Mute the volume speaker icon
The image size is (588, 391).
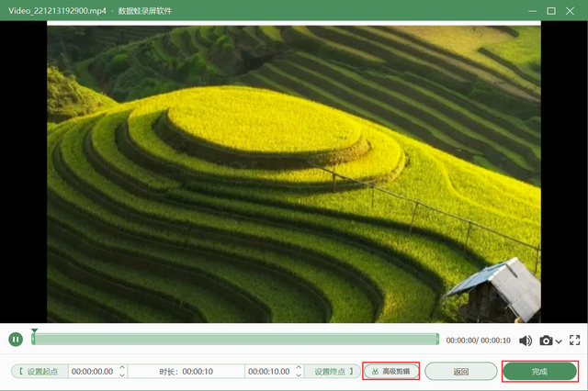click(526, 341)
